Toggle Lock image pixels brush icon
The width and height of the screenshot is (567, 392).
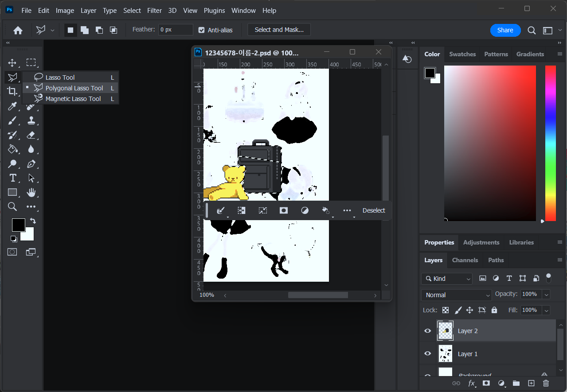(458, 310)
